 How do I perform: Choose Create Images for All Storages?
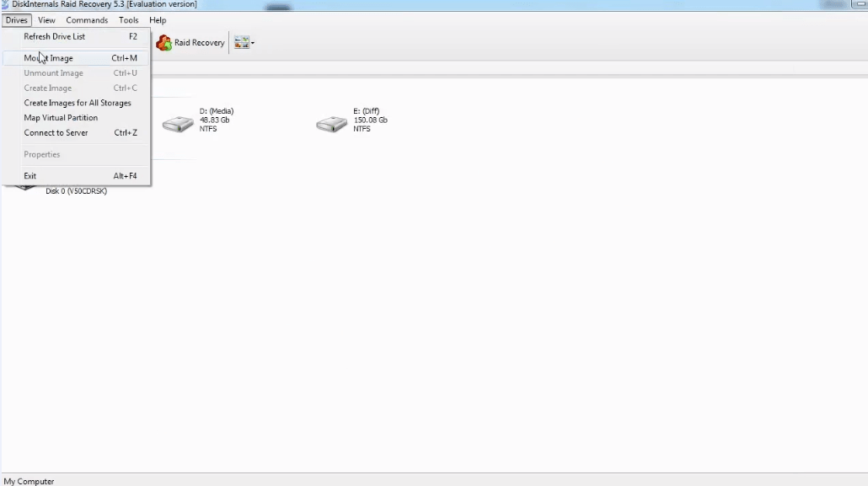78,103
